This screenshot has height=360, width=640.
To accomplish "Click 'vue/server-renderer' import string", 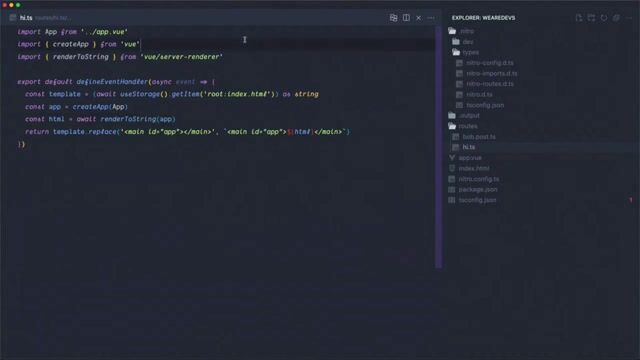I will pos(181,57).
